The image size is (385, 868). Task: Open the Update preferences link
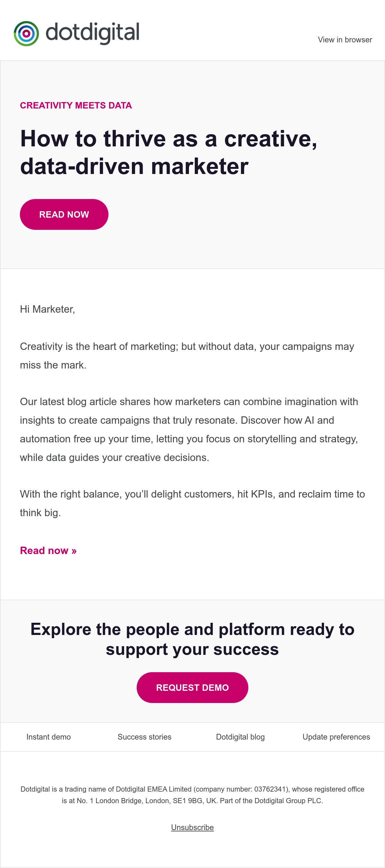[336, 737]
